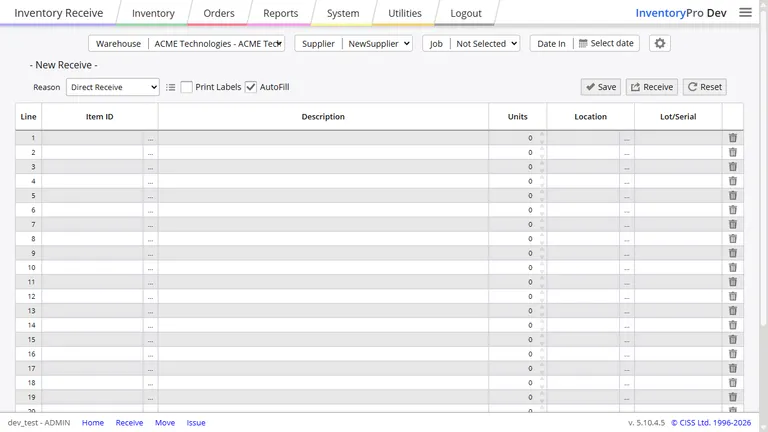Click the Logout tab
Viewport: 768px width, 432px height.
tap(466, 13)
